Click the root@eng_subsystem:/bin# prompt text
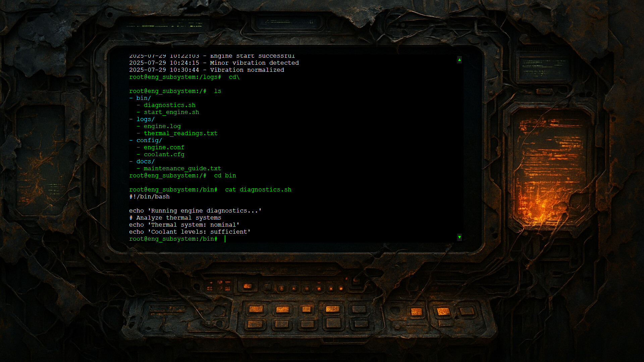Screen dimensions: 644x362 tap(173, 239)
